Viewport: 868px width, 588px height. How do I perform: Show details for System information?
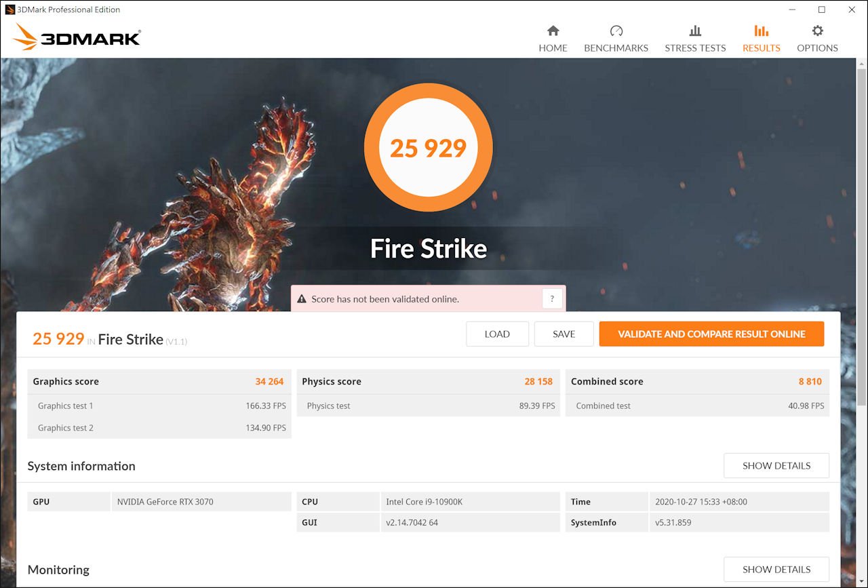pos(776,466)
